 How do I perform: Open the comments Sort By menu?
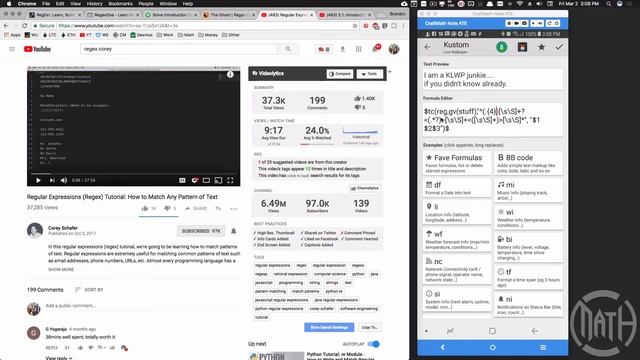(x=89, y=289)
